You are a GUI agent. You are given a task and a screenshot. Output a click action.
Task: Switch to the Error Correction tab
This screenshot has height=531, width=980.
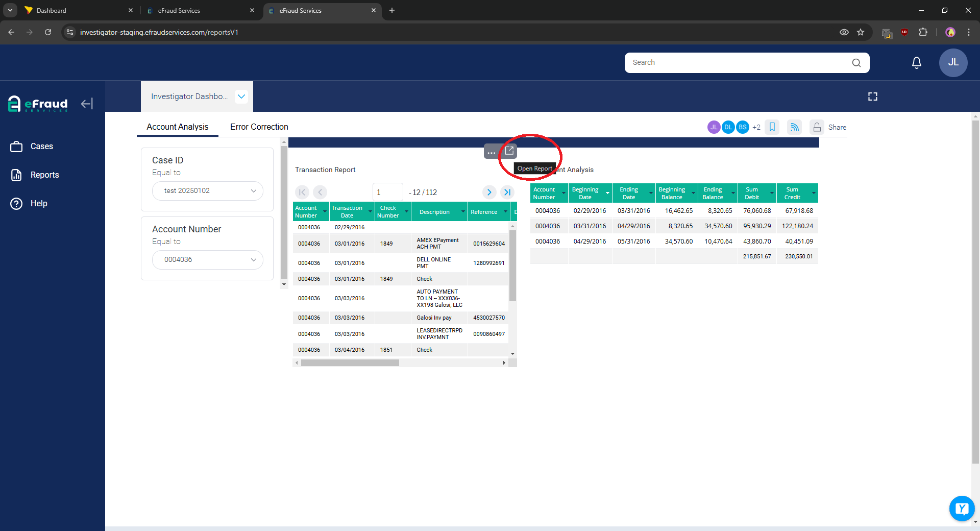[x=259, y=127]
